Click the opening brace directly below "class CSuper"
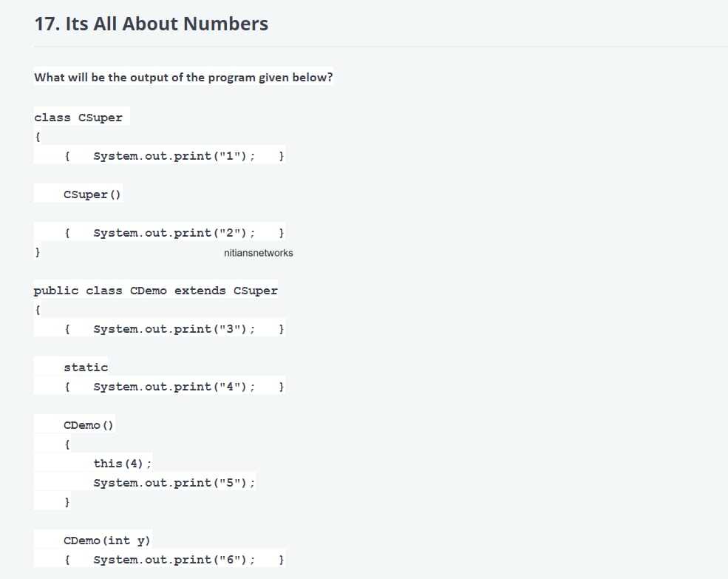Viewport: 728px width, 579px height. coord(38,137)
